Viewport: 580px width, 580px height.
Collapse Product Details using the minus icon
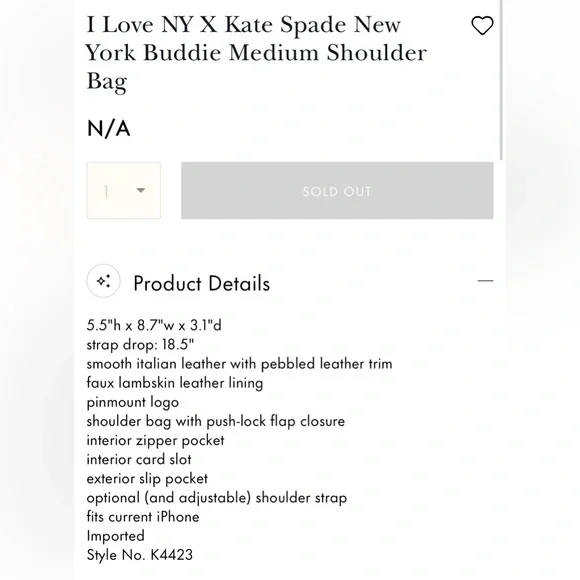coord(485,281)
